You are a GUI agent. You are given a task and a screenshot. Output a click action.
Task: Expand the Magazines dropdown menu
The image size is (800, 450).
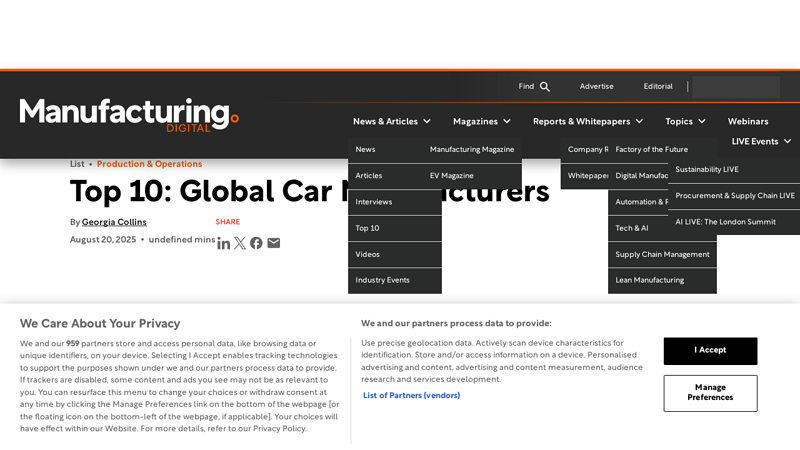[482, 121]
